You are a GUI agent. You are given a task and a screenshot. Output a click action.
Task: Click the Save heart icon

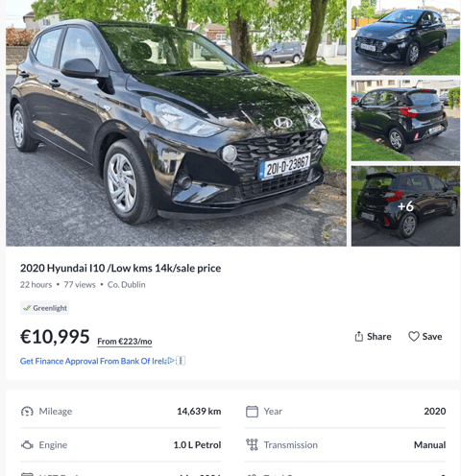tap(414, 336)
